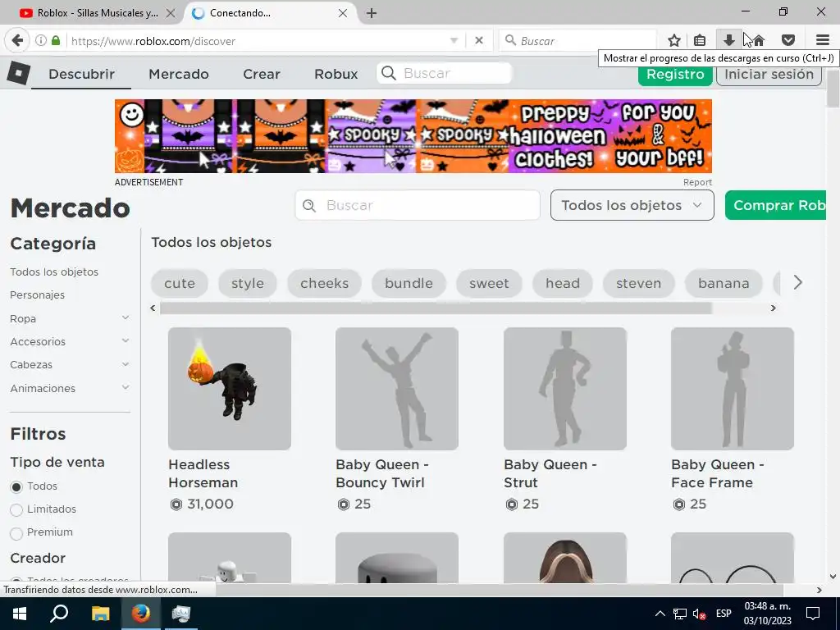Select the cute tag chip

pos(180,283)
